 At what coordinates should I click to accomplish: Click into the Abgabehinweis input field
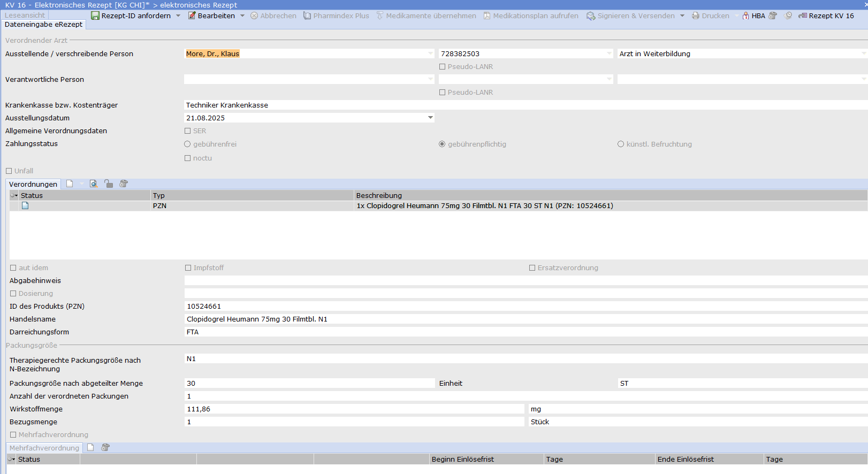(x=526, y=280)
